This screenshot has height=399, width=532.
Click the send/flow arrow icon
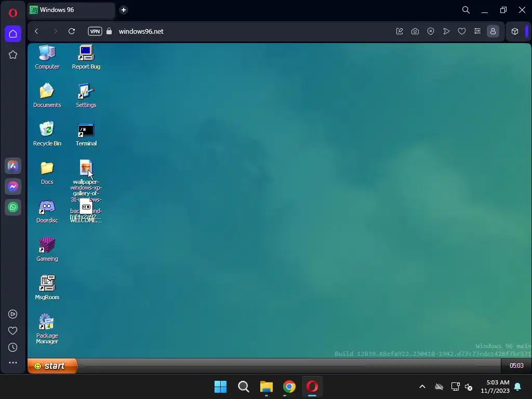[x=446, y=31]
